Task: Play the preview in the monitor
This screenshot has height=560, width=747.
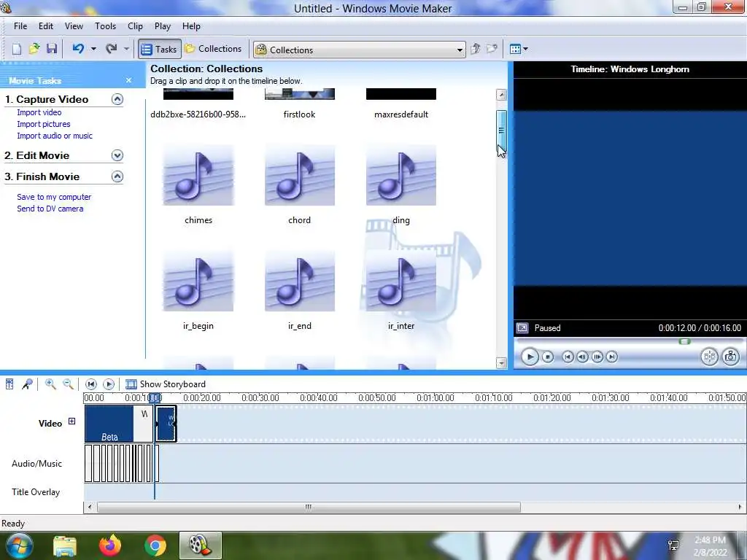Action: [x=530, y=357]
